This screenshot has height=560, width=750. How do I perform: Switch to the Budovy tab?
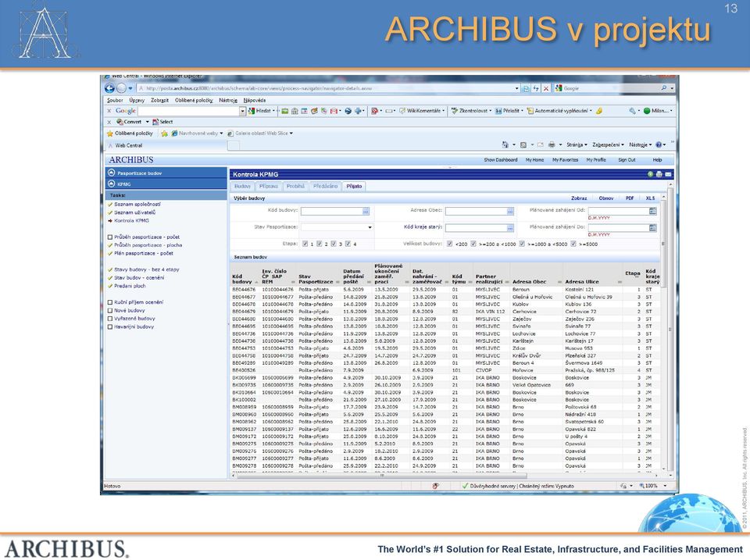click(x=242, y=186)
